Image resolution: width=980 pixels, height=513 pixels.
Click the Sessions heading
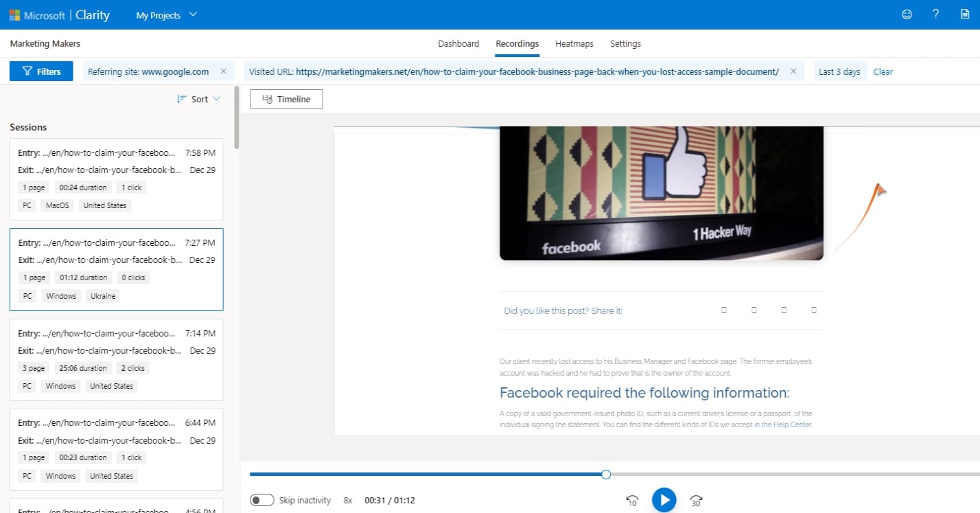28,127
